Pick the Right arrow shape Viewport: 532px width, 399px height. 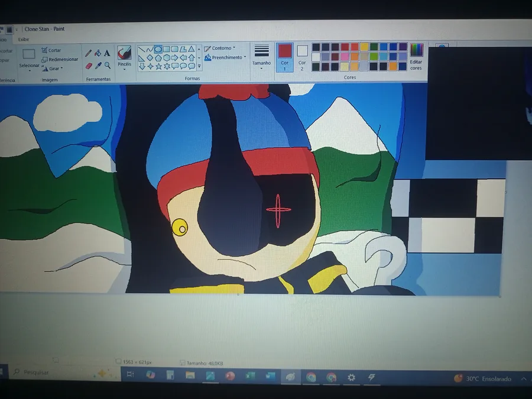[175, 58]
